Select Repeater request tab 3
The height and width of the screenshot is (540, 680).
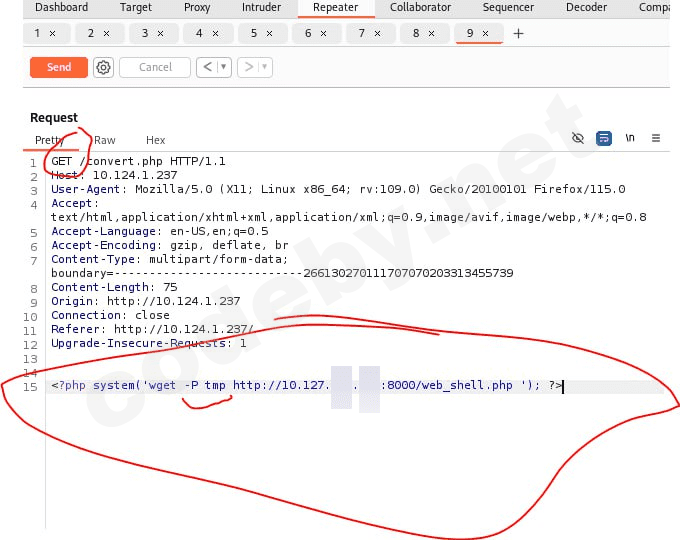[145, 33]
